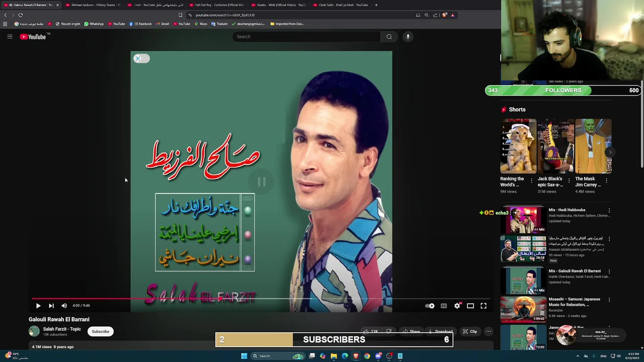Switch to the Fall Out Boy Centuries tab
Screen dimensions: 644x362
[x=216, y=5]
